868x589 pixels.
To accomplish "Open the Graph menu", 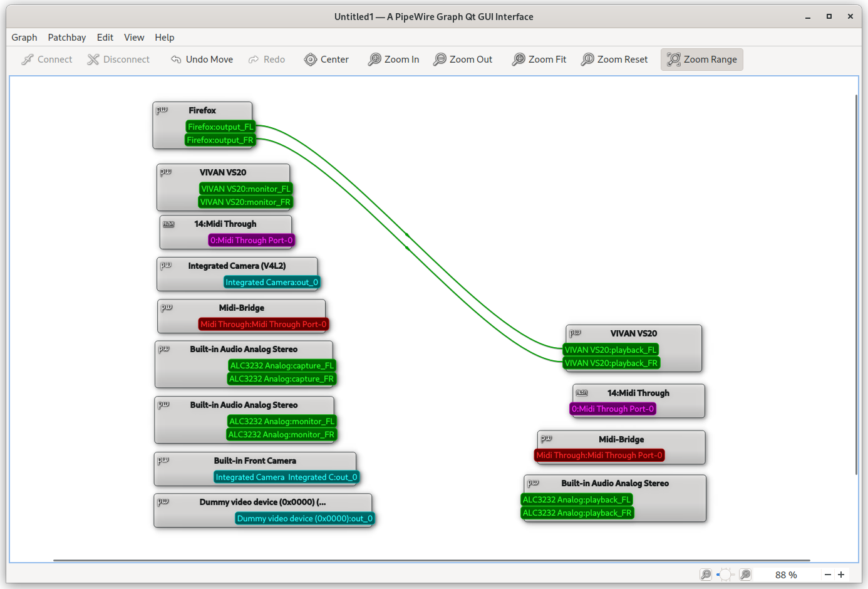I will coord(24,38).
